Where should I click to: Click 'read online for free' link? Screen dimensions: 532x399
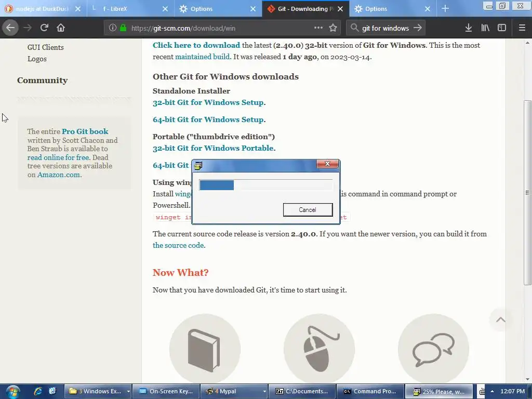(x=58, y=157)
